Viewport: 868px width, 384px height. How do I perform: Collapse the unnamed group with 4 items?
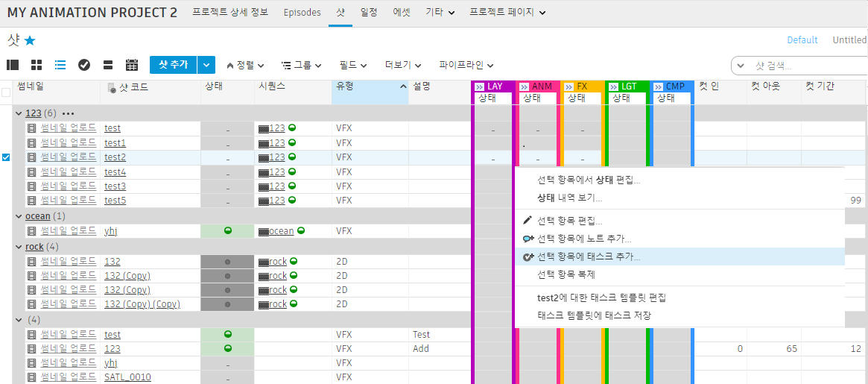click(19, 320)
